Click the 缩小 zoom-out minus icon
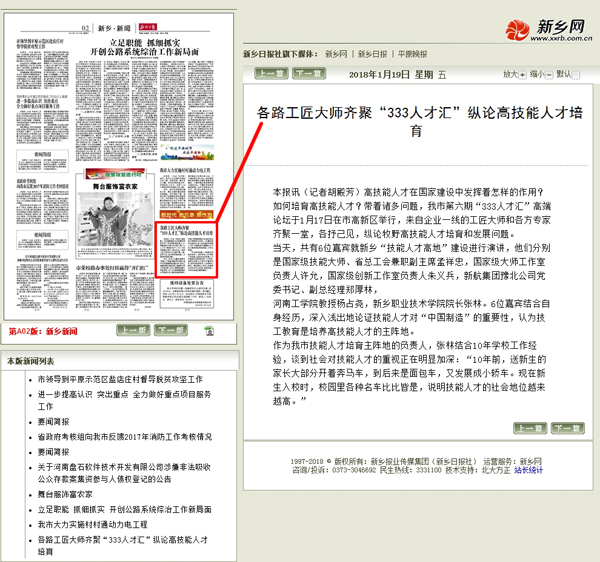The height and width of the screenshot is (562, 600). [x=551, y=73]
